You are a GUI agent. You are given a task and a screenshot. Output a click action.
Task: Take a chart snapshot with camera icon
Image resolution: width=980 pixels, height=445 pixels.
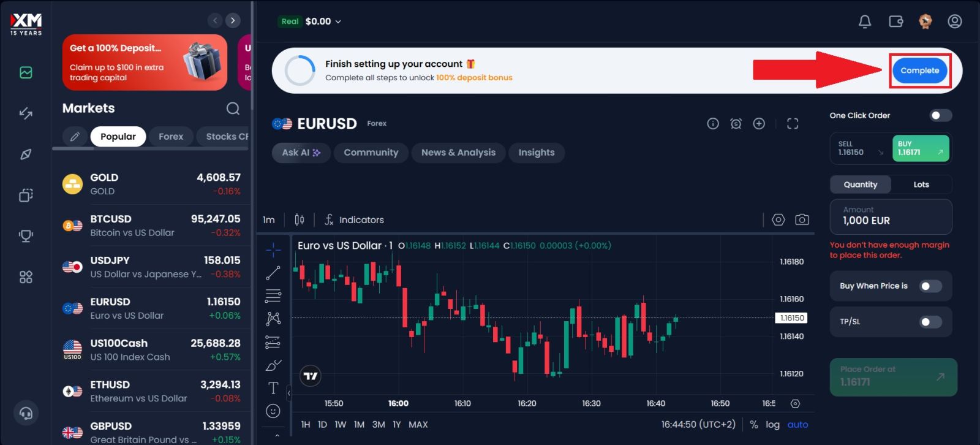pyautogui.click(x=802, y=219)
